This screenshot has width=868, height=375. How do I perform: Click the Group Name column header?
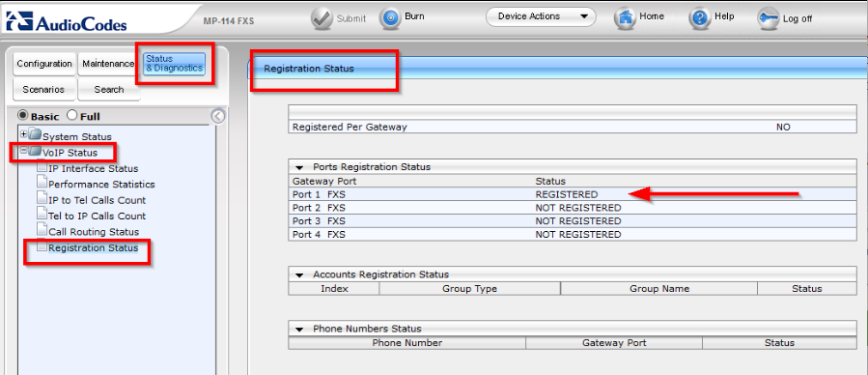coord(659,289)
